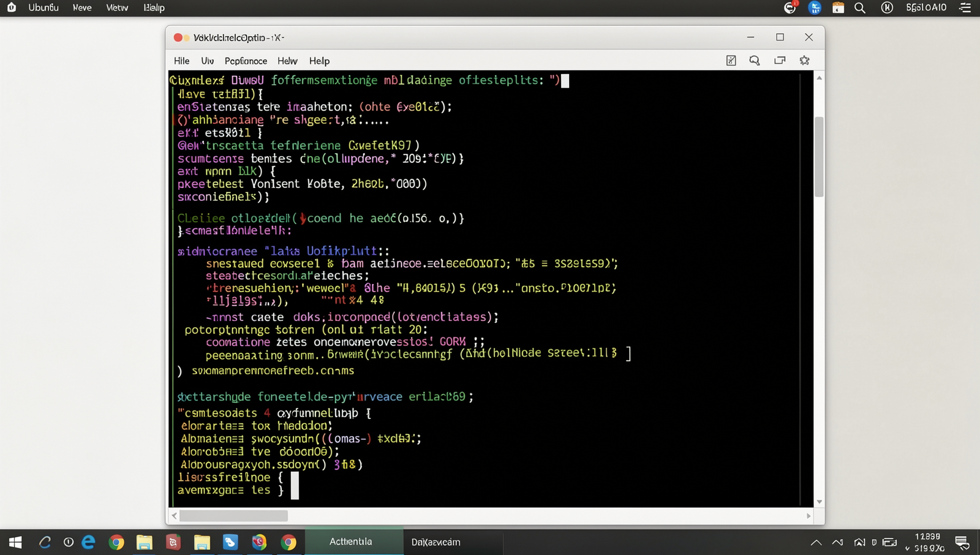Click the house-shaped tray icon

(859, 542)
